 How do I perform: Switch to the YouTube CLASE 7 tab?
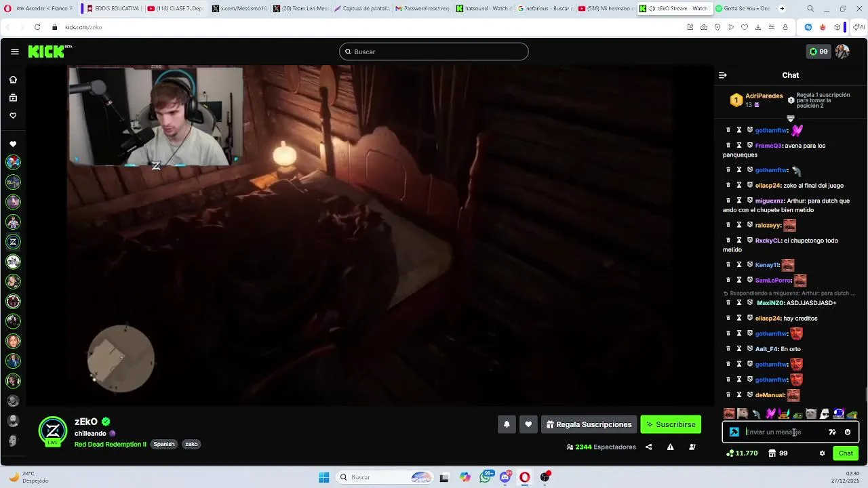[175, 9]
